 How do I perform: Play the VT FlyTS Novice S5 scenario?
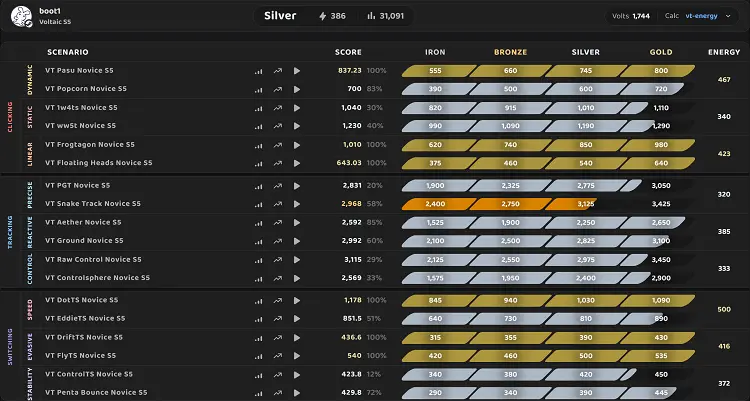point(297,355)
